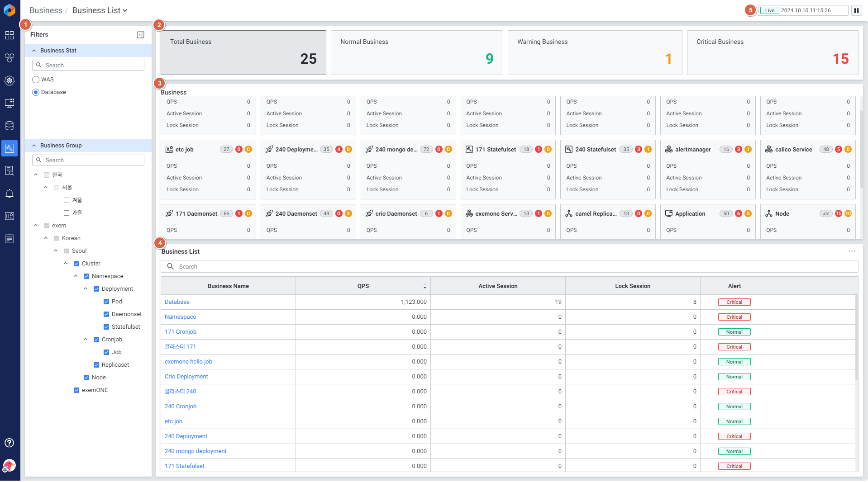Collapse the Business Group section
The image size is (868, 482).
(34, 146)
